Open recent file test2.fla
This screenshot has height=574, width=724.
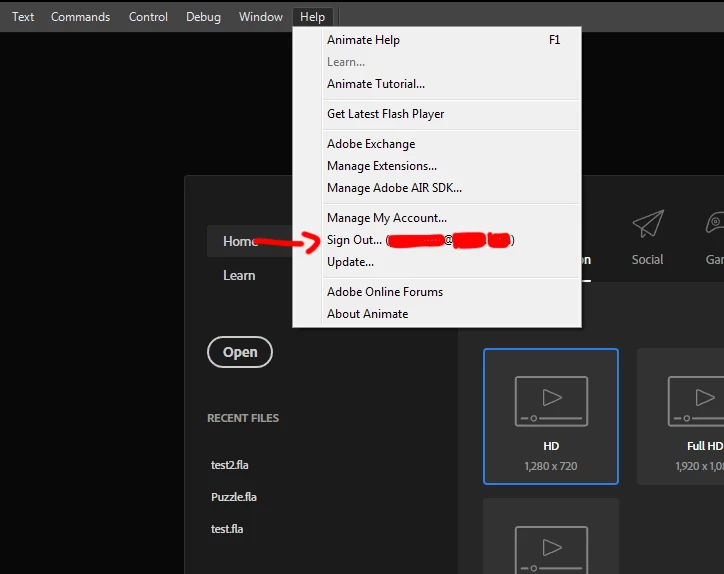coord(229,465)
